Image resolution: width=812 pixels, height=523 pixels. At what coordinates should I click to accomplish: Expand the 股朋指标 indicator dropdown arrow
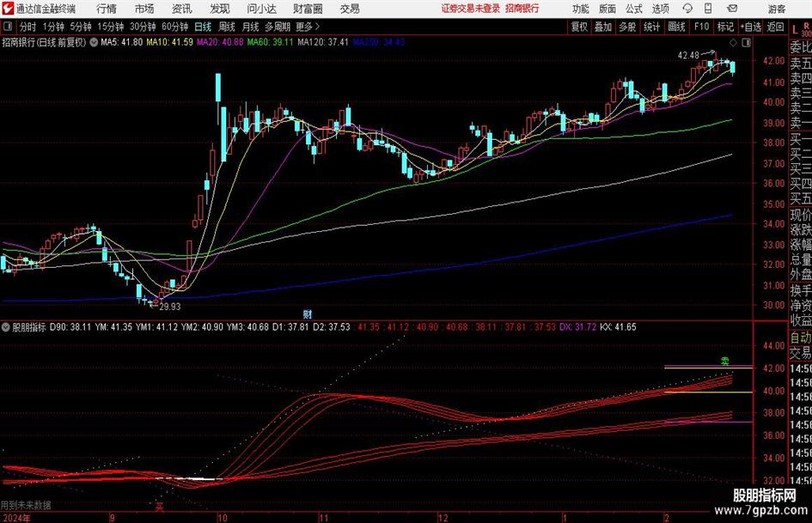[x=6, y=327]
